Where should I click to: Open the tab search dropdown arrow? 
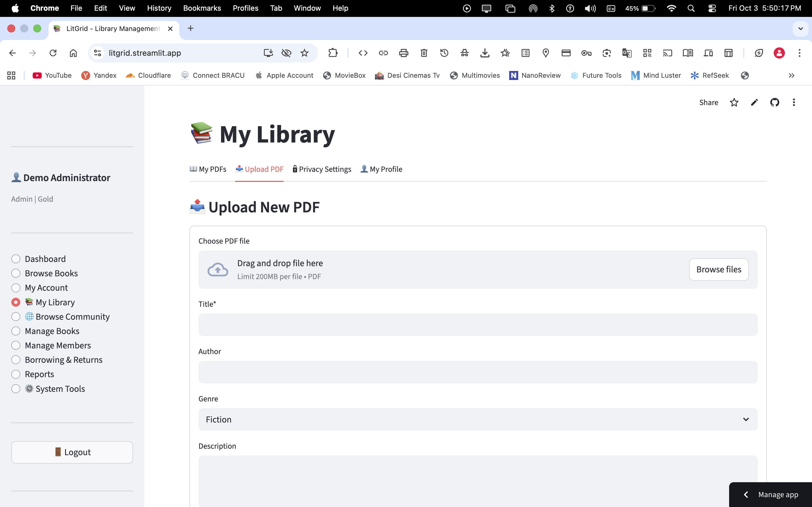pos(801,28)
